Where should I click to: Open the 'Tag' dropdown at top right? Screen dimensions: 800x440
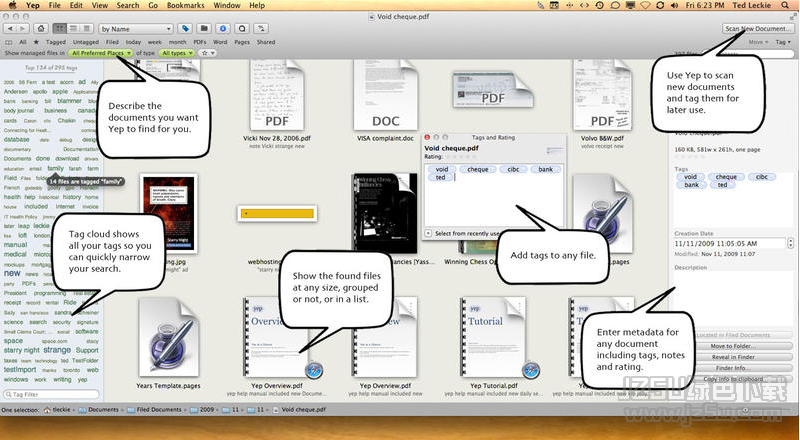(782, 42)
